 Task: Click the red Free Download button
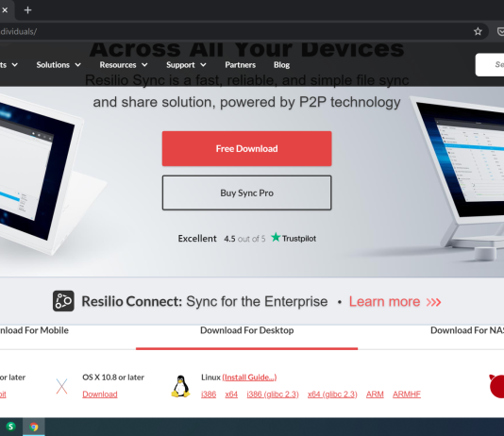247,149
